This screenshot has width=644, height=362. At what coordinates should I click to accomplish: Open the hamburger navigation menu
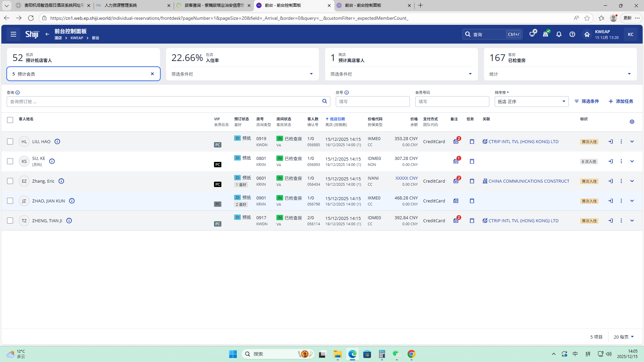[x=13, y=34]
